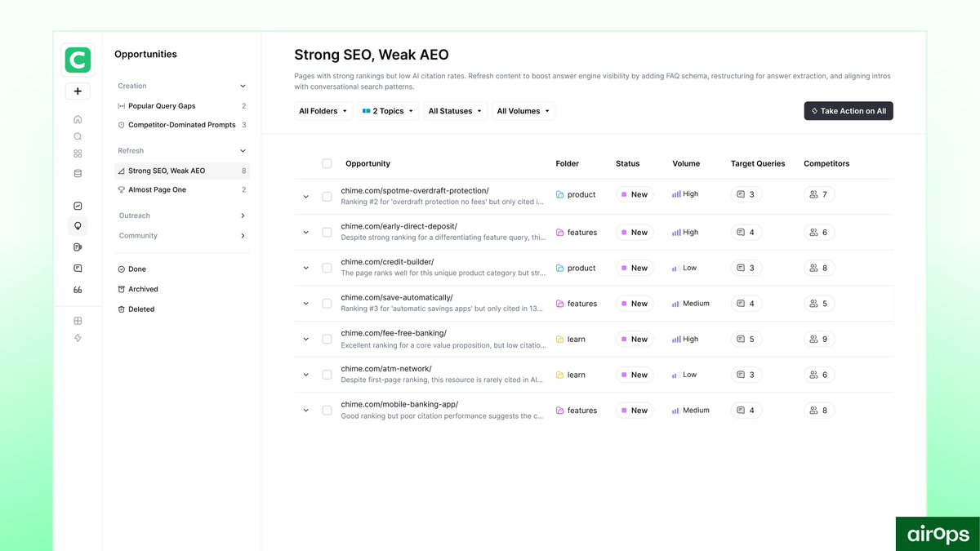Select the checkbox beside chime.com/fee-free-banking/
The image size is (980, 551).
(x=327, y=339)
